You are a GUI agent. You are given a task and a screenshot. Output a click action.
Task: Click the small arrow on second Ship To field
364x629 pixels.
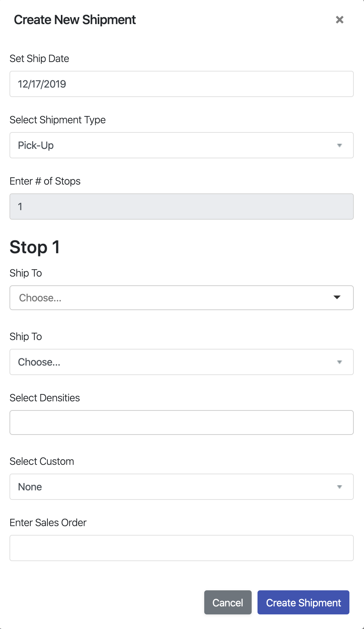click(340, 362)
